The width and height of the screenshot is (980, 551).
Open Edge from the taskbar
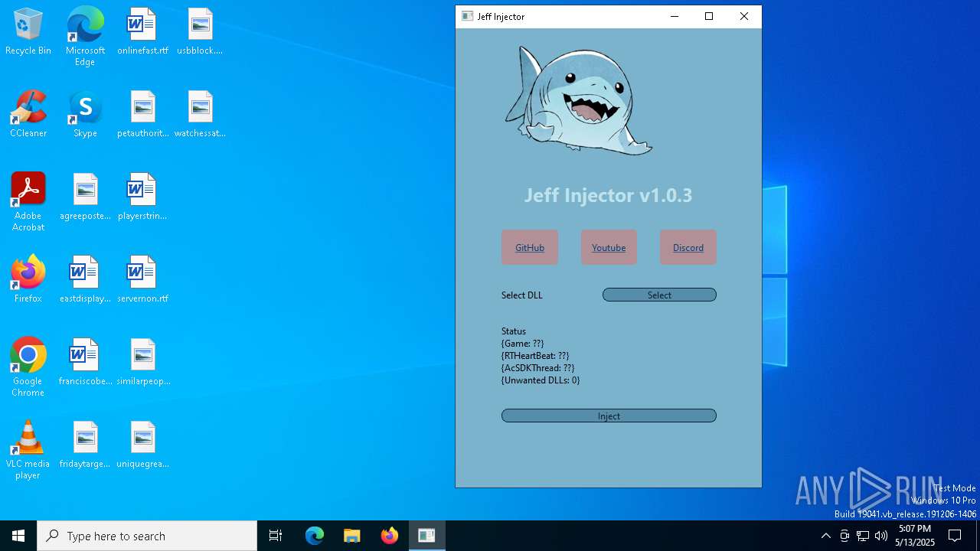pos(315,536)
